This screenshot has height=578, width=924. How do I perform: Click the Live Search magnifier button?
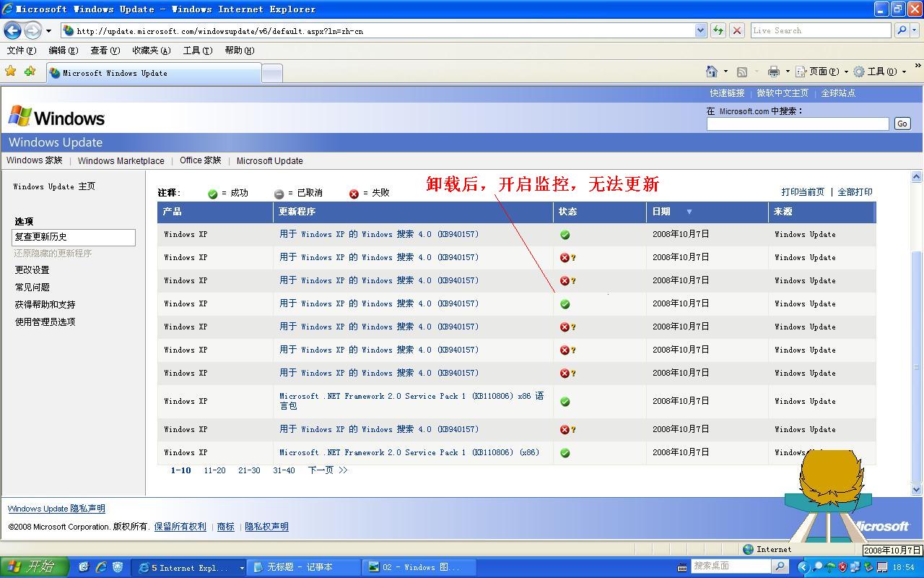(x=901, y=30)
